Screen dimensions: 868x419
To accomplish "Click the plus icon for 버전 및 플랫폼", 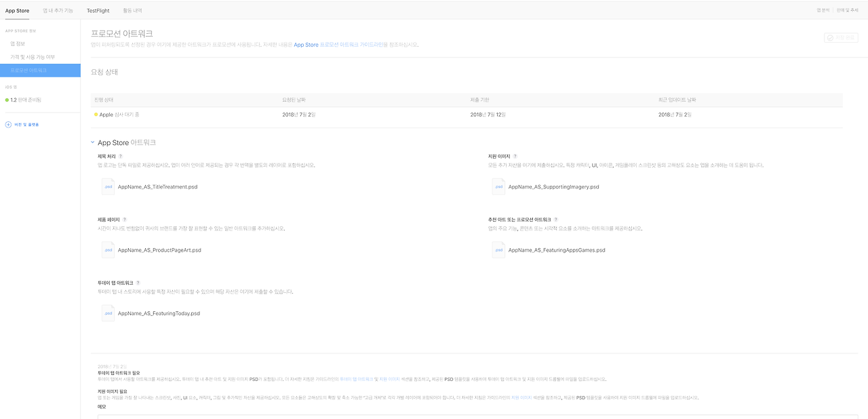I will (8, 125).
